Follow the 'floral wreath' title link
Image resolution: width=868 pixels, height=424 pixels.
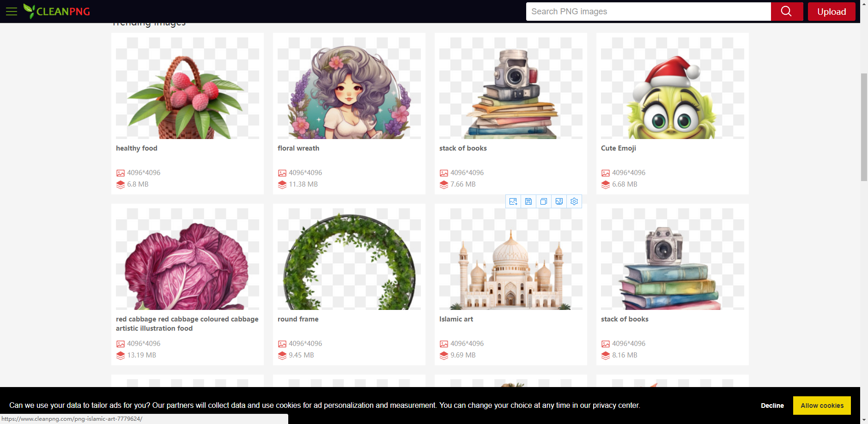(x=298, y=148)
